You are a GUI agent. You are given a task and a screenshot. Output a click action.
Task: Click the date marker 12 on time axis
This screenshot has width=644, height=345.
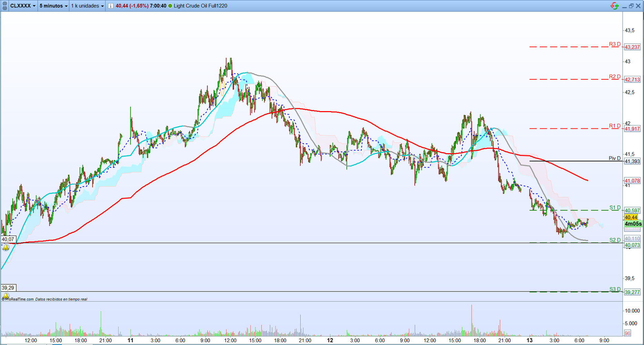(x=330, y=340)
